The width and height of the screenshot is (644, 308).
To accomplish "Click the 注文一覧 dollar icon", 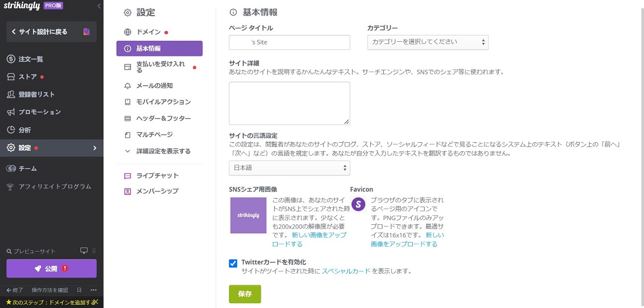I will click(x=10, y=59).
